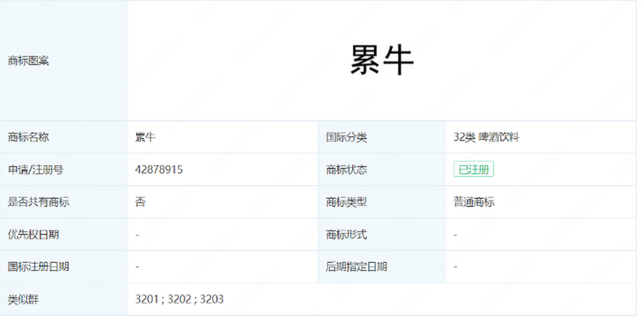Screen dimensions: 644x317
Task: Click the 商标图案 label
Action: [x=28, y=61]
